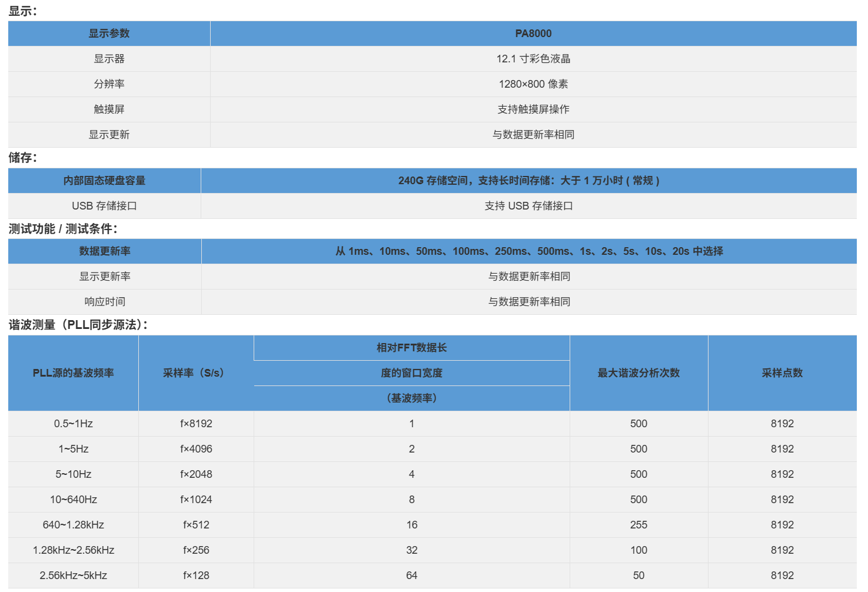
Task: Click the 响应时间 row label
Action: point(105,302)
